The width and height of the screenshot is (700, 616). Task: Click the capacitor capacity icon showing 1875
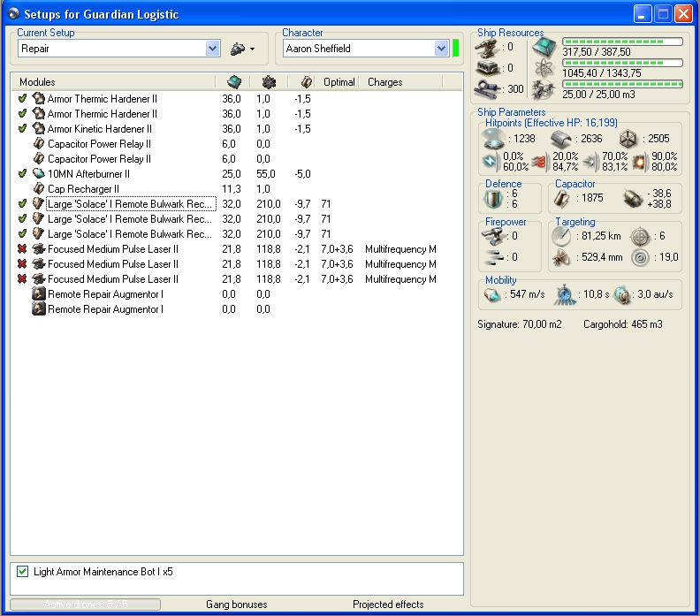(561, 199)
